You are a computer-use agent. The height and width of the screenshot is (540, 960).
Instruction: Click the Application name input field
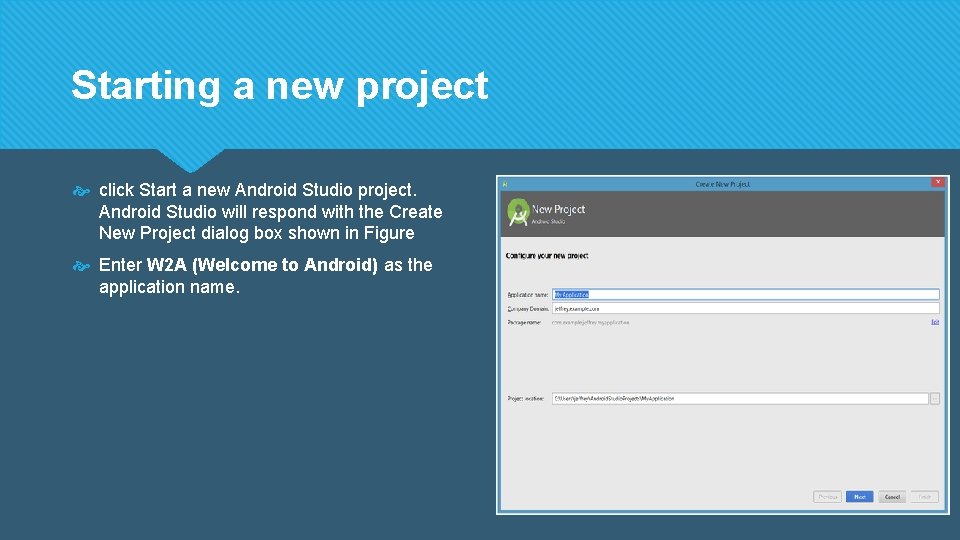[x=746, y=294]
